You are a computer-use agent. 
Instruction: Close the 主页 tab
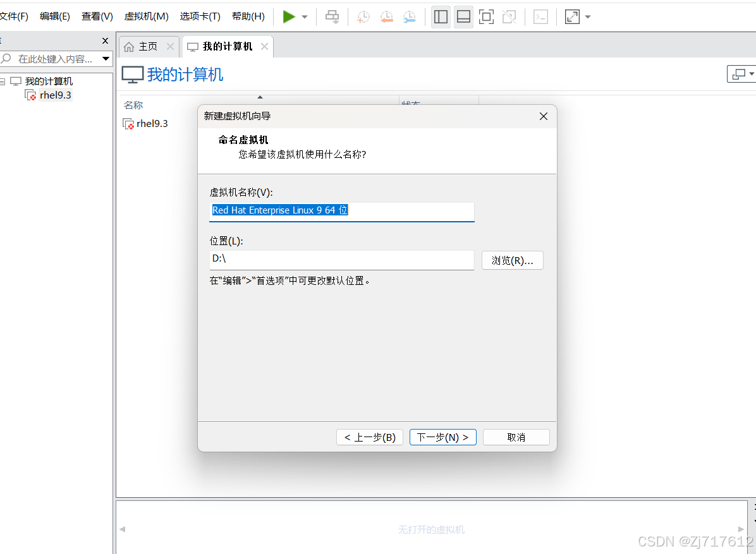coord(170,46)
